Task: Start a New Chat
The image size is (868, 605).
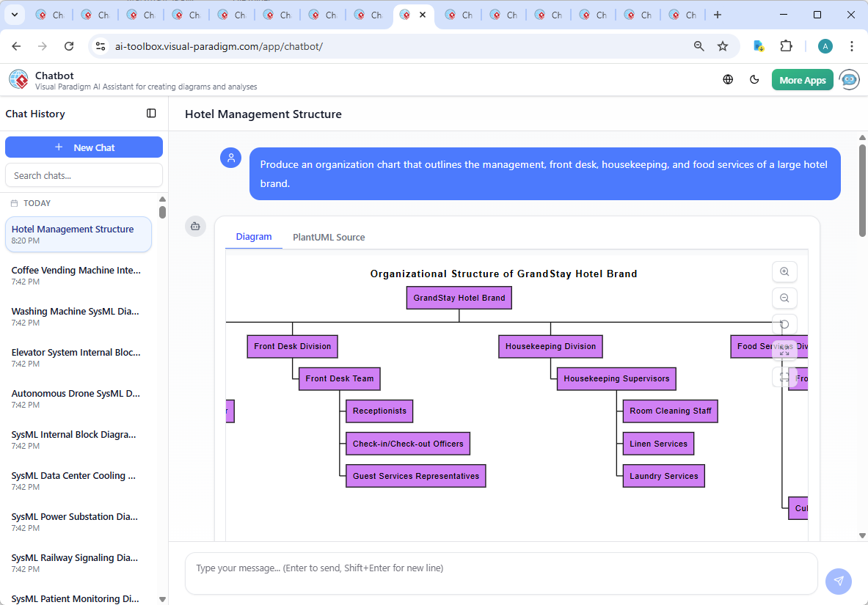Action: point(84,147)
